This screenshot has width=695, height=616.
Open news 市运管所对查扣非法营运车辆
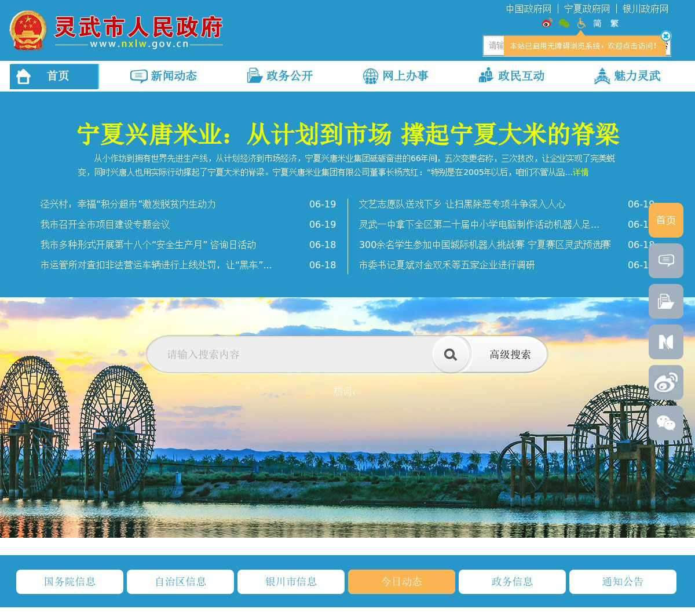[x=156, y=265]
